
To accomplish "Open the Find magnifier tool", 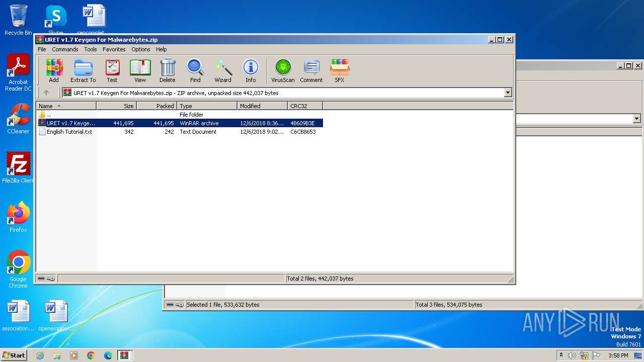I will click(195, 70).
